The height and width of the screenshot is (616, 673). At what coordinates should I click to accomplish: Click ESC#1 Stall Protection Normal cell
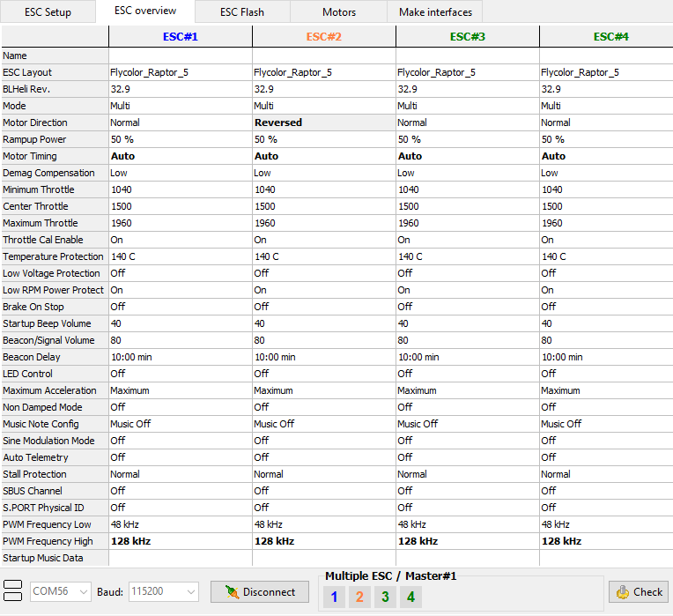pyautogui.click(x=181, y=474)
